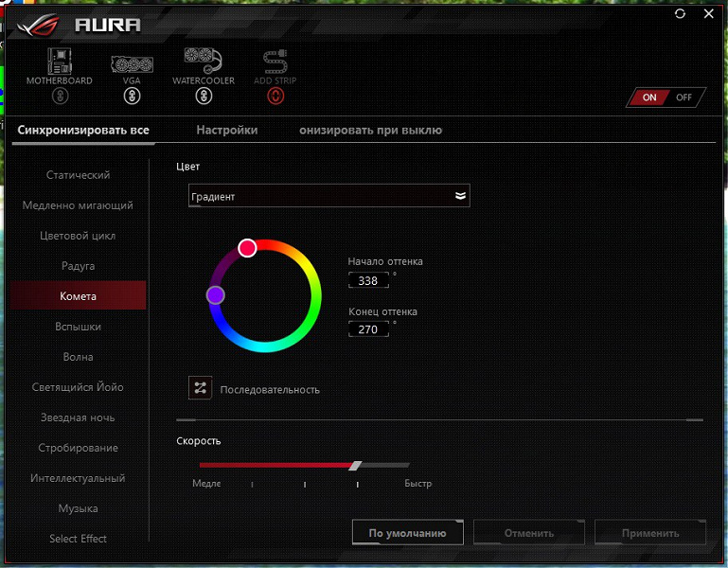Screen dimensions: 728x568
Task: Select the Радуга effect
Action: tap(78, 266)
